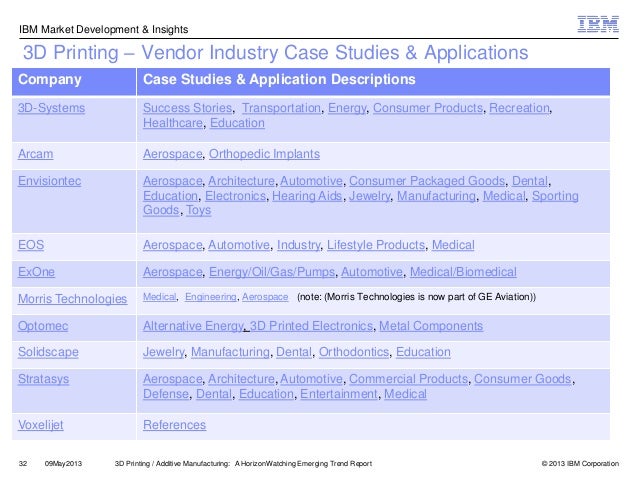Open the Arcam company link

pos(35,154)
